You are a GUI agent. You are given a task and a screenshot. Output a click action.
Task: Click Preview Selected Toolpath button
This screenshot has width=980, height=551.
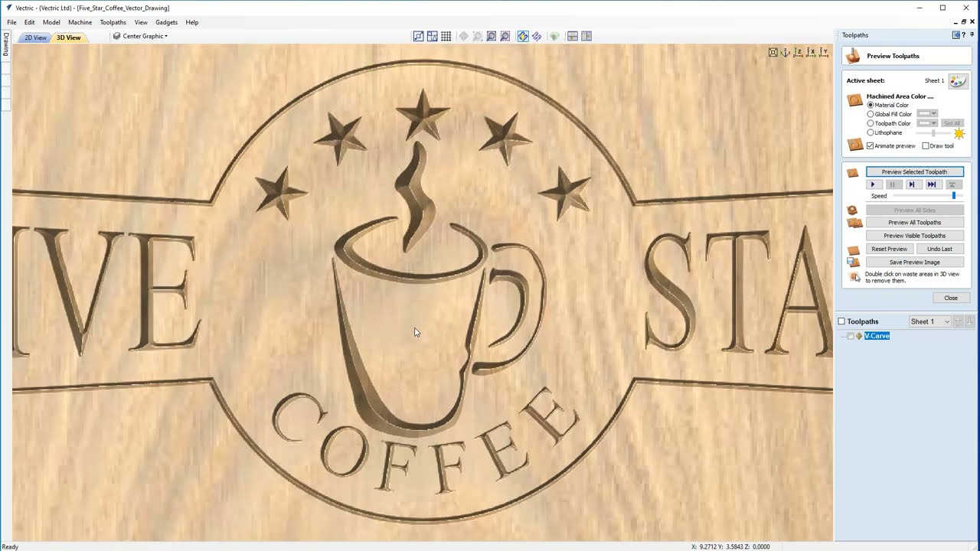pyautogui.click(x=915, y=172)
